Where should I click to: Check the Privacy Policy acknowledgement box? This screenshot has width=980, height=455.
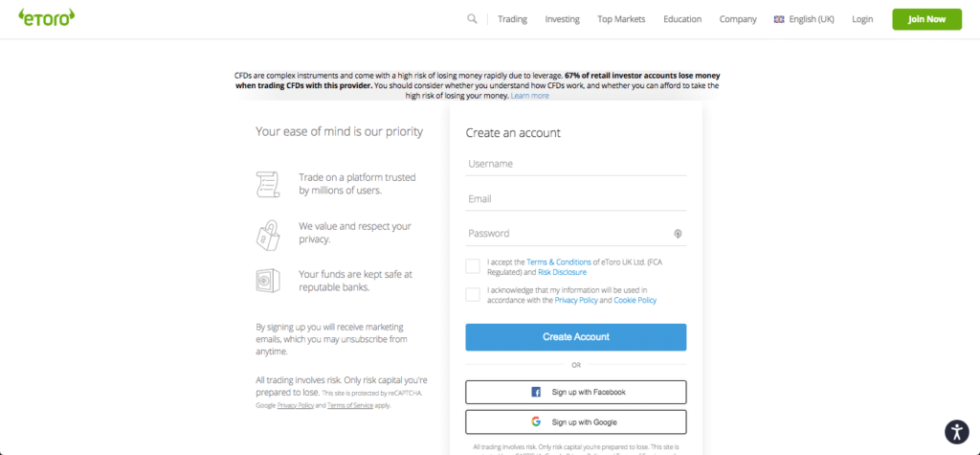[473, 294]
